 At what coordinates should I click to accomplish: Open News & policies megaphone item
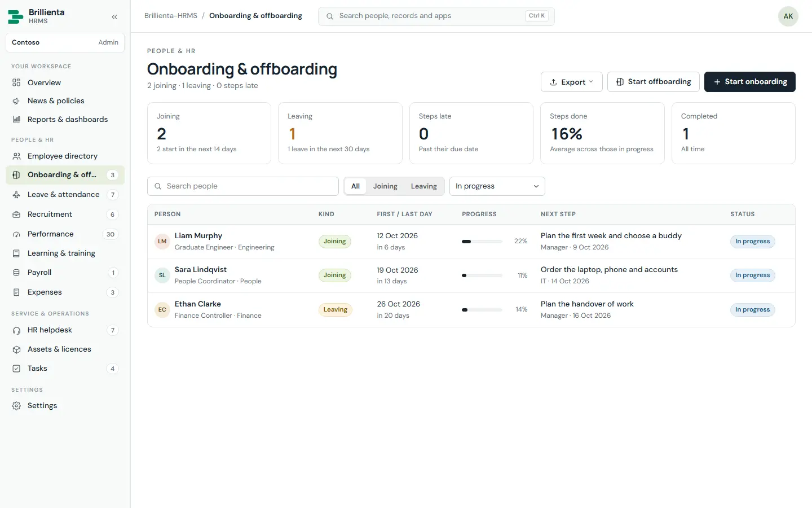pyautogui.click(x=65, y=100)
